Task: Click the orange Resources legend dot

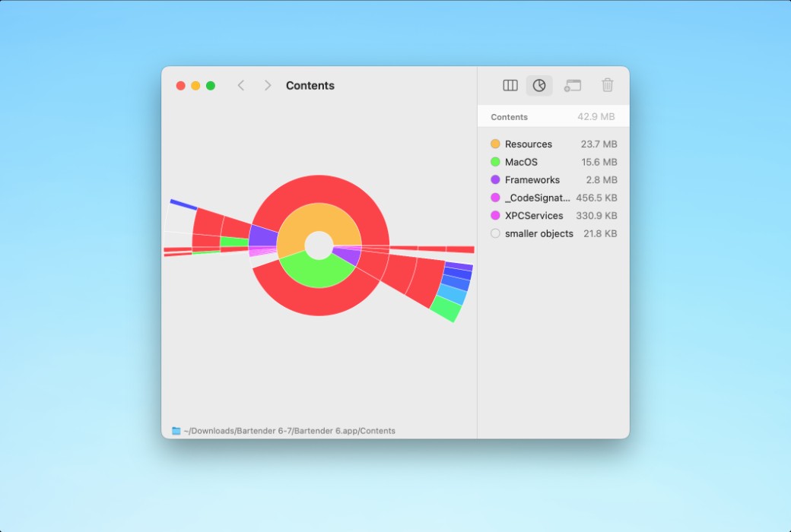Action: 495,144
